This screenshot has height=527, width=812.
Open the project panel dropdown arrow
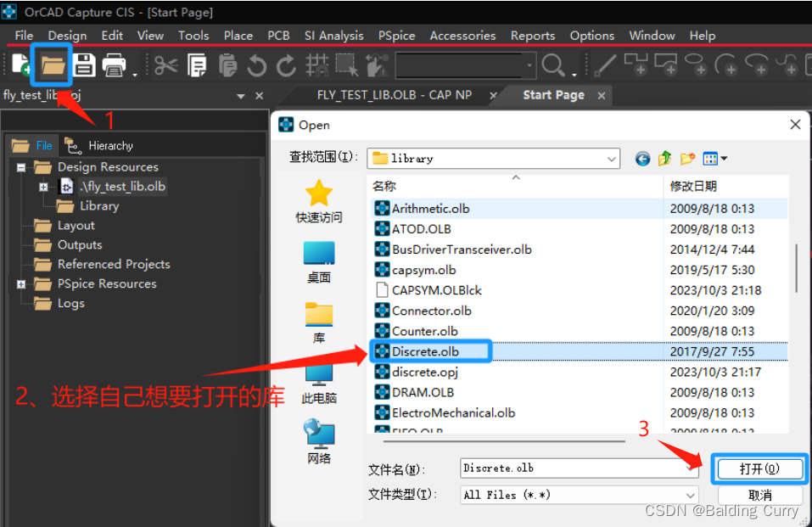point(240,96)
